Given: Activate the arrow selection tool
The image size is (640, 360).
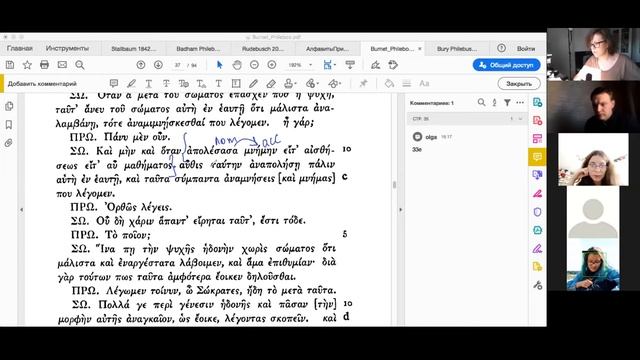Looking at the screenshot, I should click(220, 65).
